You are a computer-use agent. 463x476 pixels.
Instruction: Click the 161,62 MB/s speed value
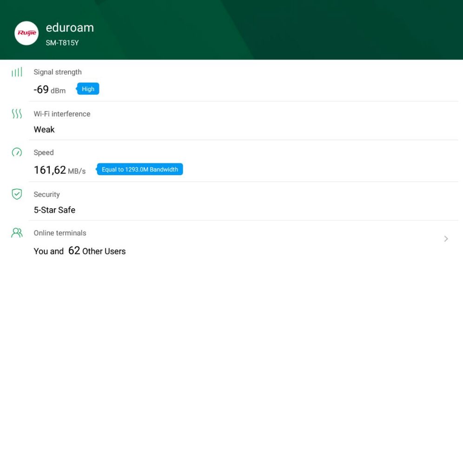[x=60, y=170]
